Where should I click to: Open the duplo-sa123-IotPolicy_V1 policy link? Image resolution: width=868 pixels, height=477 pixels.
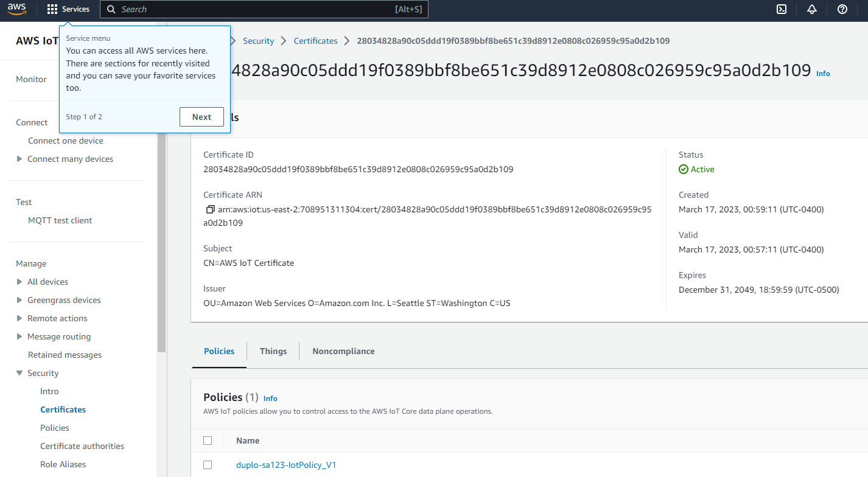(x=286, y=465)
